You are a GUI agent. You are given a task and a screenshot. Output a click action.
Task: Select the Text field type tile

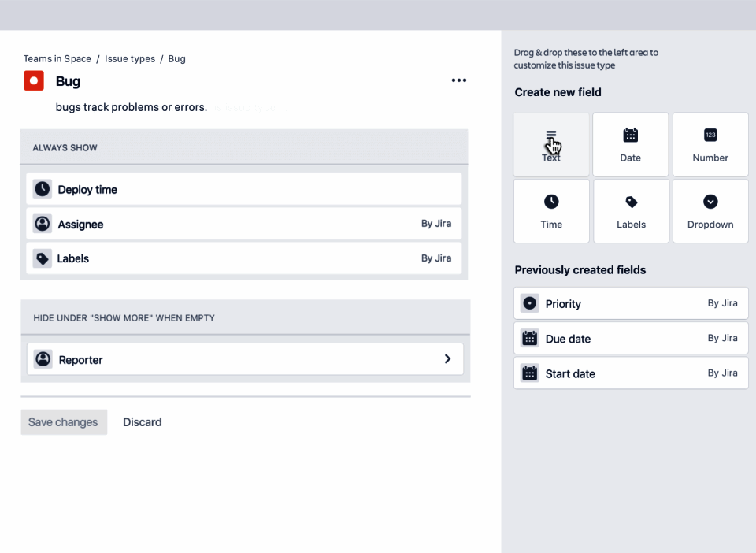coord(551,144)
